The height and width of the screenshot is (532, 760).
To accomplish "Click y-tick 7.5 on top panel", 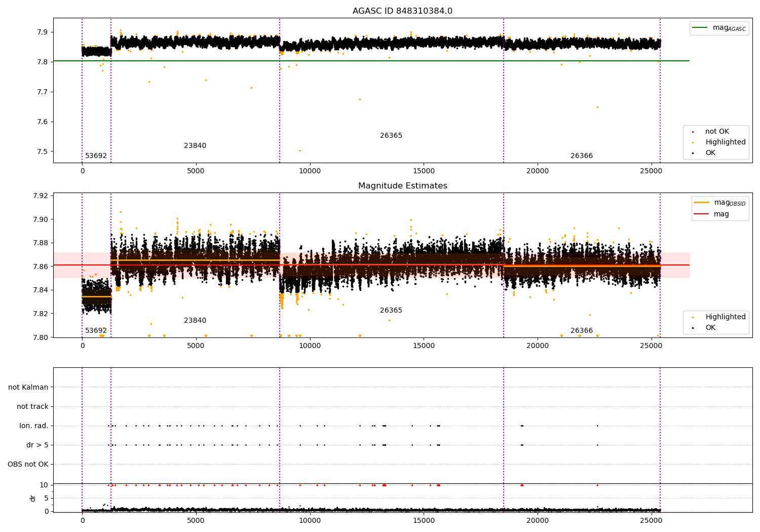I will pos(42,152).
